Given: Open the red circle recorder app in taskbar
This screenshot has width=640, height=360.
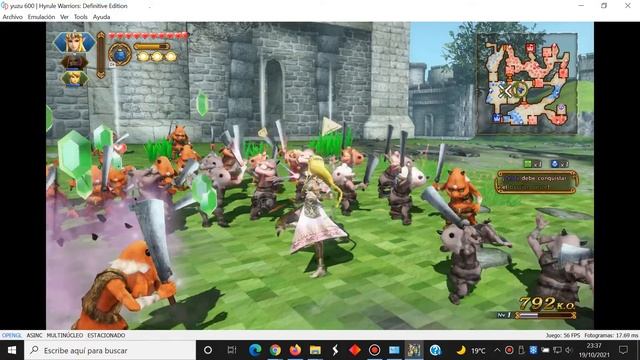Looking at the screenshot, I should [374, 350].
